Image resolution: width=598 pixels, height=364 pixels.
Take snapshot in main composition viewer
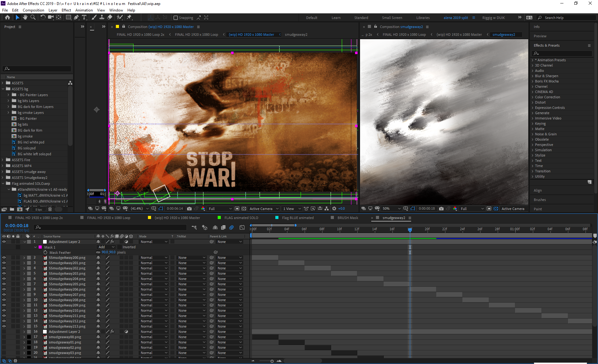pos(189,209)
